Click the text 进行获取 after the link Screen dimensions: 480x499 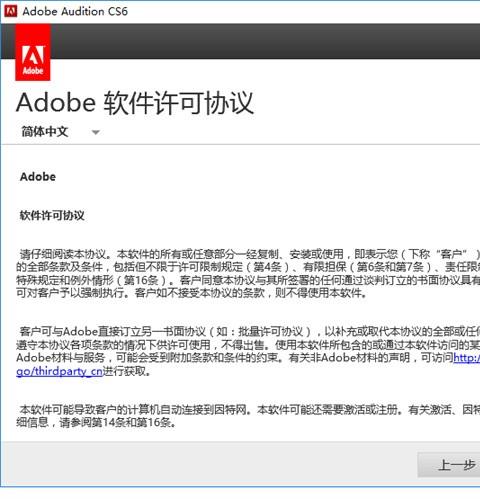tap(127, 371)
